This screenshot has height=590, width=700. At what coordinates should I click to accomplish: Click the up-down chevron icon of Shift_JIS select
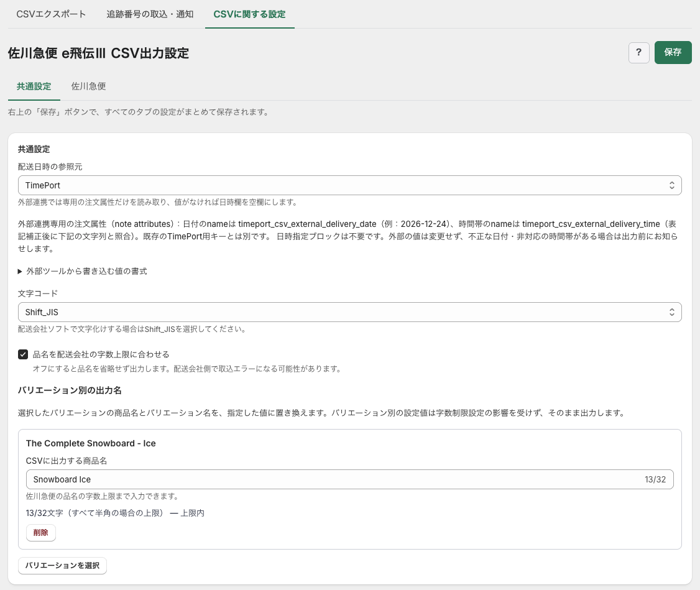tap(671, 312)
